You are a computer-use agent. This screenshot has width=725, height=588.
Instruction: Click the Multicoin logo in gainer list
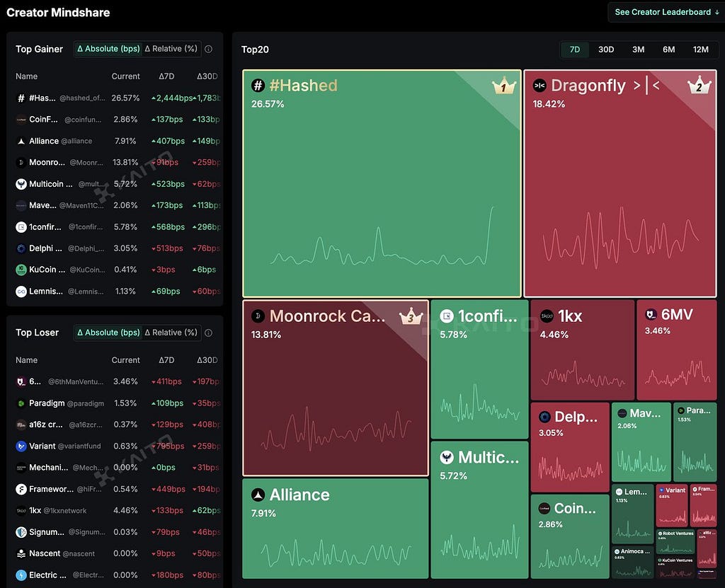(x=21, y=184)
